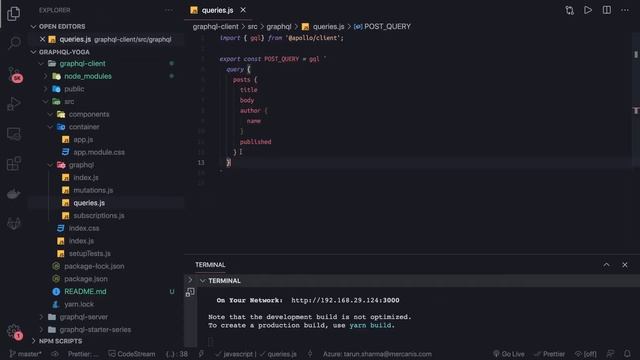The height and width of the screenshot is (360, 640).
Task: Open setupTests.js file
Action: (x=89, y=253)
